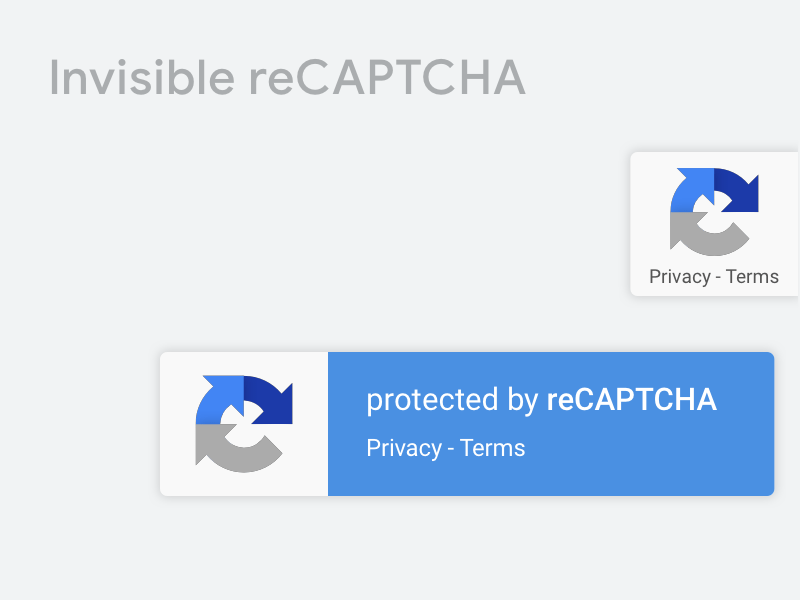This screenshot has width=800, height=600.
Task: Click the bold reCAPTCHA word on the blue banner
Action: [632, 399]
